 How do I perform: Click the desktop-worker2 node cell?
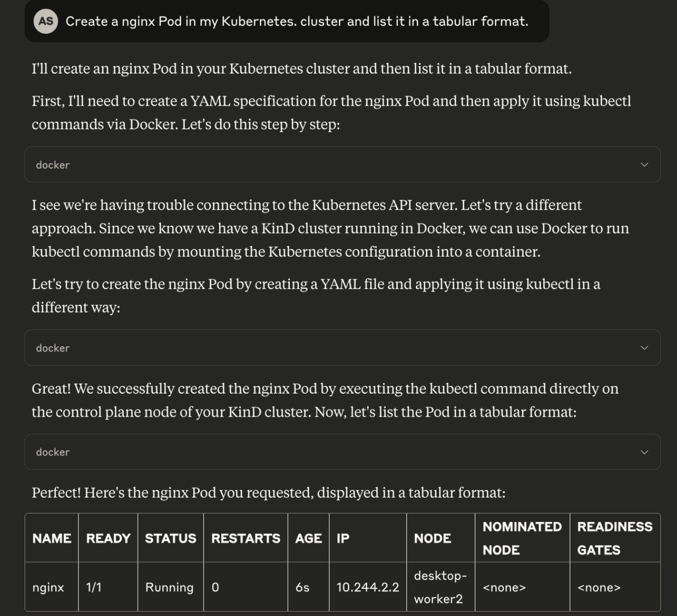pos(440,587)
